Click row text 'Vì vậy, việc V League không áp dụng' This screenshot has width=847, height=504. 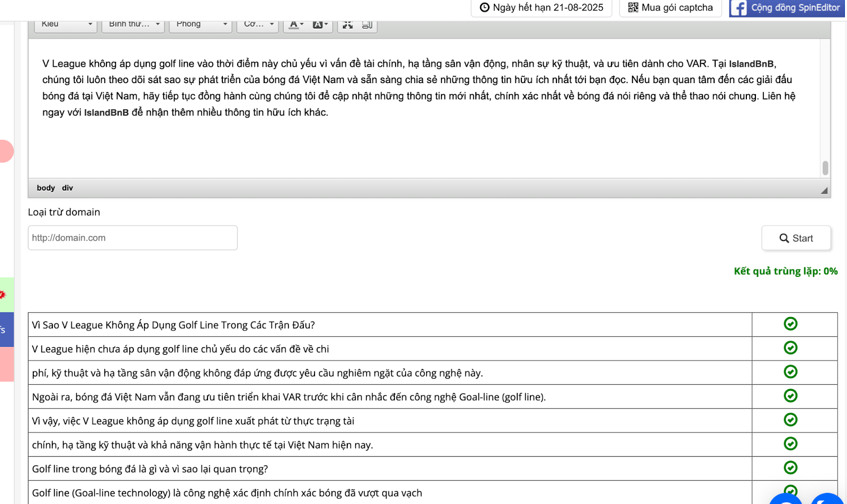point(193,421)
